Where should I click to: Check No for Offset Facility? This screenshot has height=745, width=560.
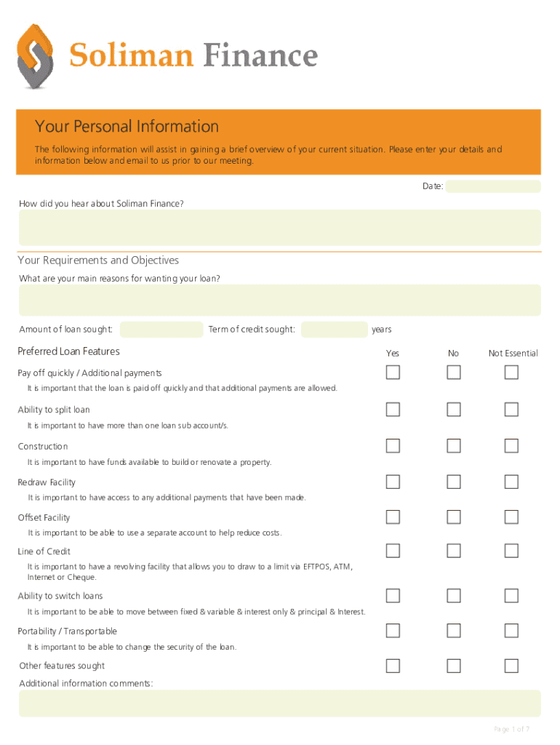pyautogui.click(x=454, y=517)
